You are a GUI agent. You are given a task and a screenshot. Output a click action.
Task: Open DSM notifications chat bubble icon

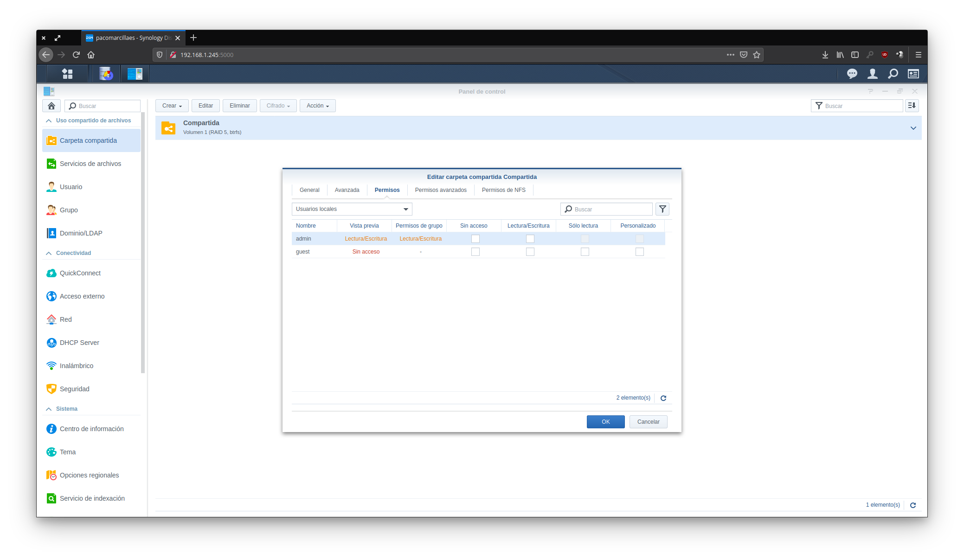pyautogui.click(x=852, y=74)
